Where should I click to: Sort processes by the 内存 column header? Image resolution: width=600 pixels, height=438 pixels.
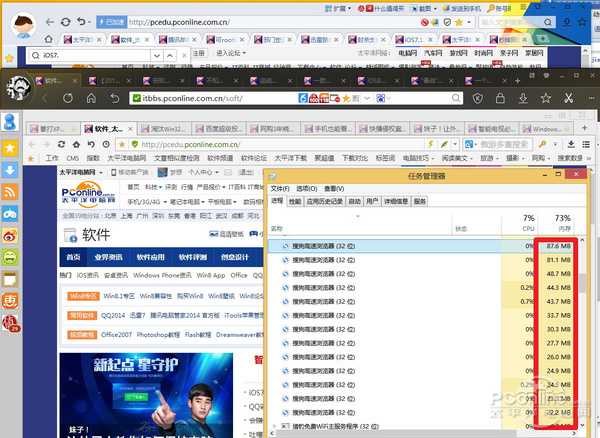click(x=563, y=224)
